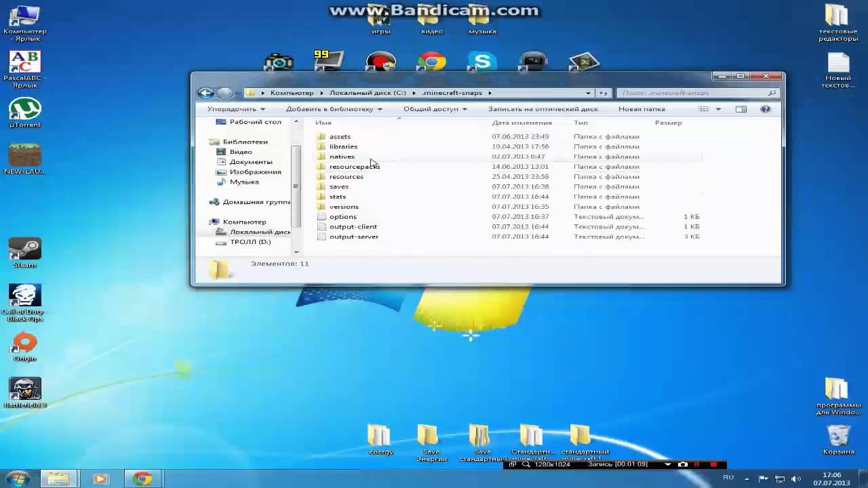
Task: Open the Help question mark icon
Action: [766, 109]
